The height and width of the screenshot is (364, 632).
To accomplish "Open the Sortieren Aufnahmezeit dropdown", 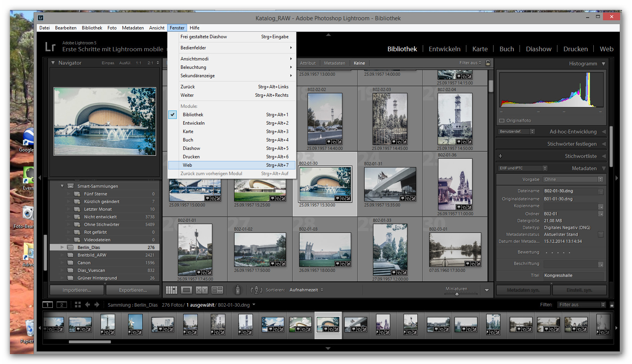I will point(306,290).
